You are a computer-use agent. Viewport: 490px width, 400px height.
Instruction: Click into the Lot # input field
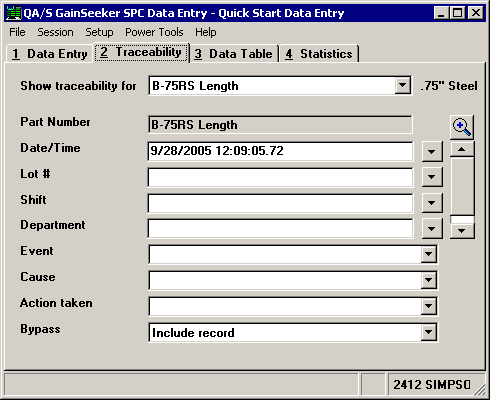[280, 177]
